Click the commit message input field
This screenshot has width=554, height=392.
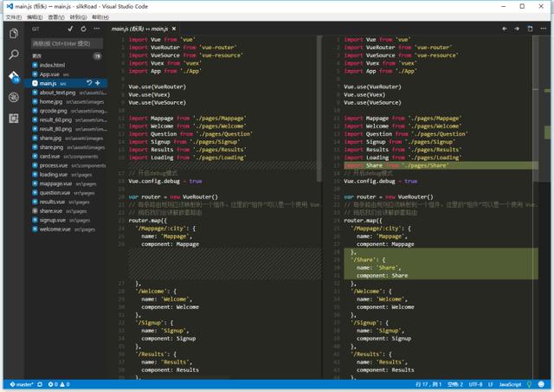(x=68, y=43)
